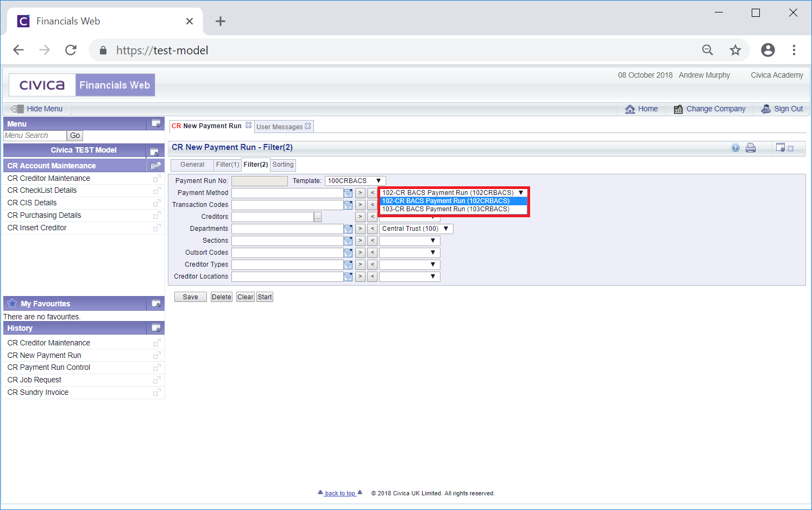Click into Creditors input field
Image resolution: width=812 pixels, height=510 pixels.
[x=273, y=217]
